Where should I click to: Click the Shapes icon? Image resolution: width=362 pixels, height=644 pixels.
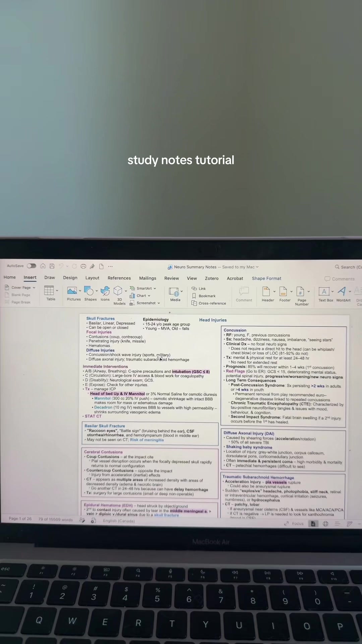tap(89, 290)
